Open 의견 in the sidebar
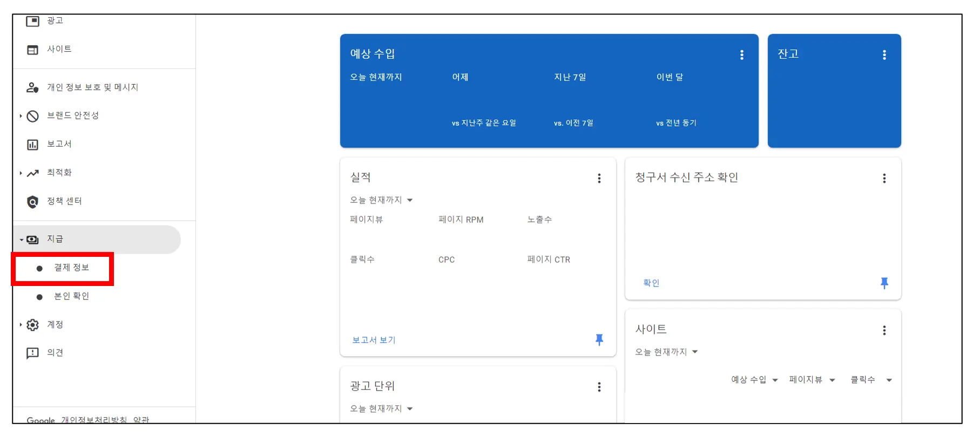Viewport: 980px width, 443px height. pyautogui.click(x=55, y=353)
